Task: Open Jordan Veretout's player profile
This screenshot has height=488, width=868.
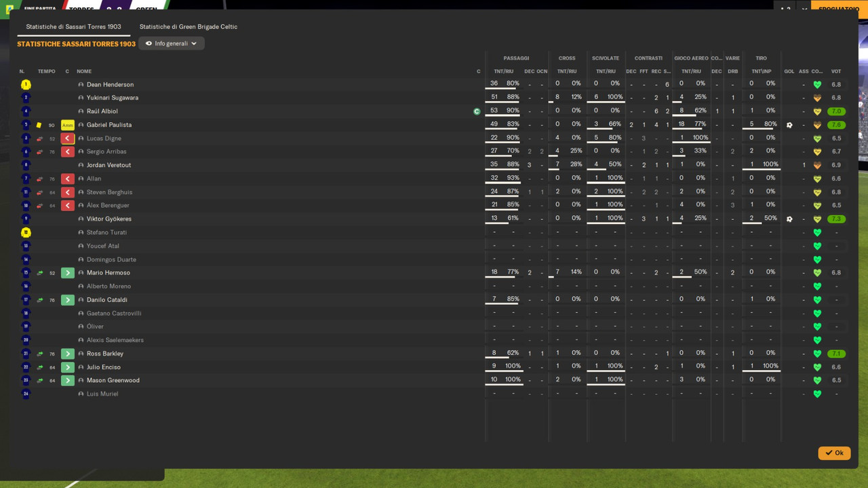Action: [109, 165]
